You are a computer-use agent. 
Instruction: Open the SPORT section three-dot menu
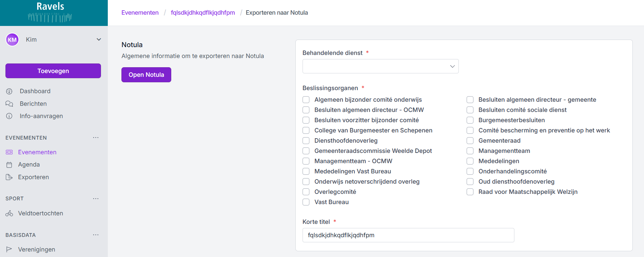click(96, 199)
